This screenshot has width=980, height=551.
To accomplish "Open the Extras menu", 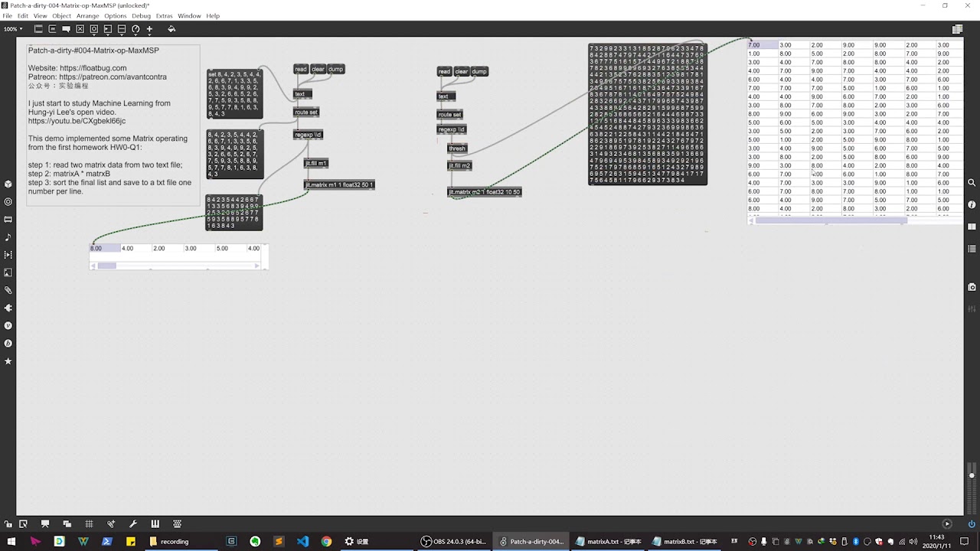I will click(164, 16).
